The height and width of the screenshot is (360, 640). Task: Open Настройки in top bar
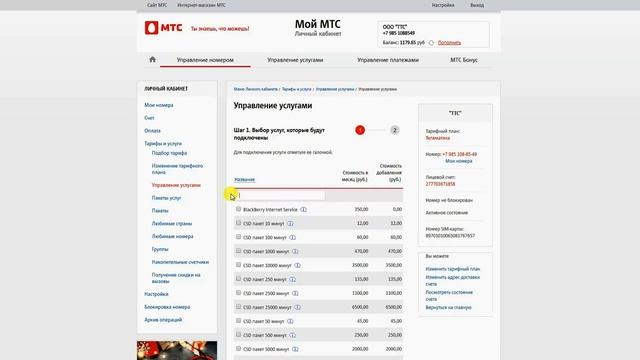443,5
